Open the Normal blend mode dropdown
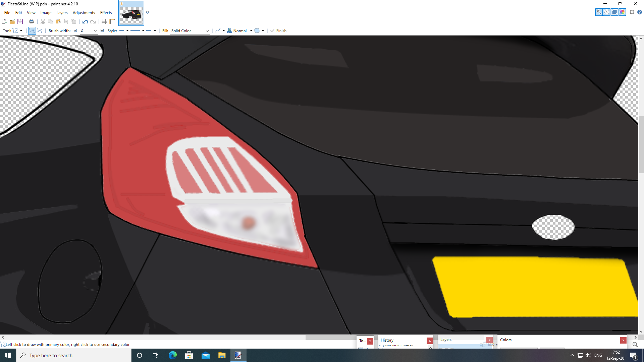Image resolution: width=644 pixels, height=362 pixels. pos(251,31)
